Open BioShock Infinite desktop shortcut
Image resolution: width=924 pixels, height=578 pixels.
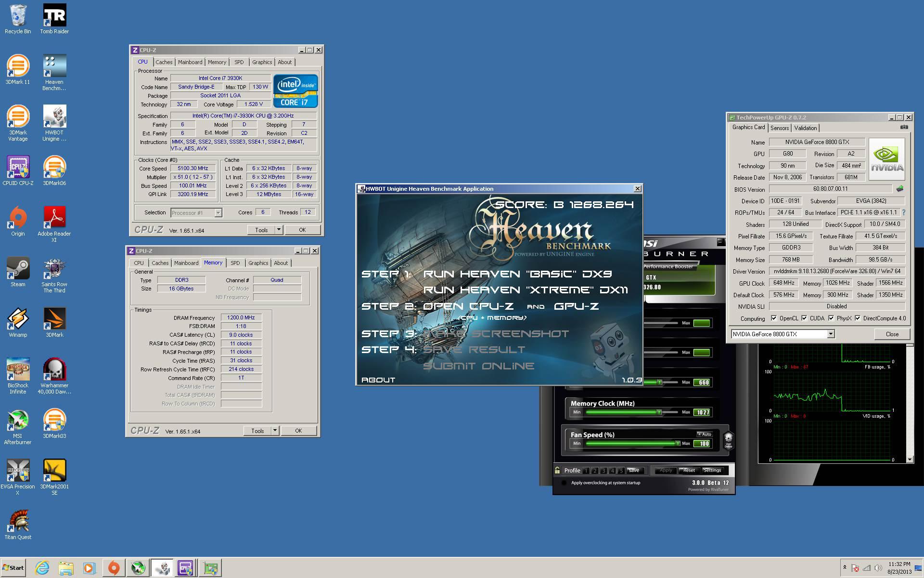coord(18,376)
